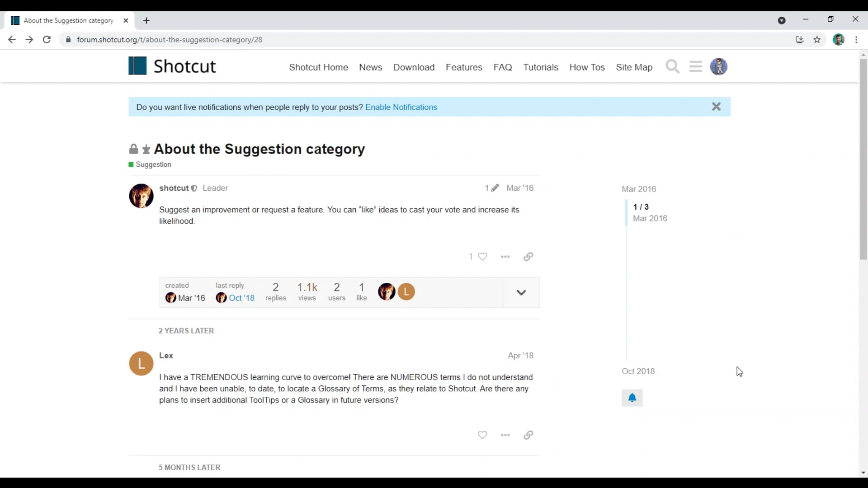Viewport: 868px width, 488px height.
Task: Go to the Features menu item
Action: click(464, 67)
